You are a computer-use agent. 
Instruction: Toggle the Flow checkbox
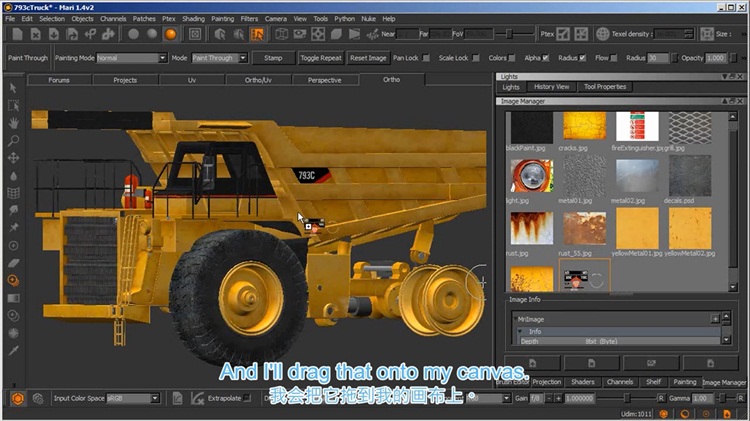(x=614, y=58)
